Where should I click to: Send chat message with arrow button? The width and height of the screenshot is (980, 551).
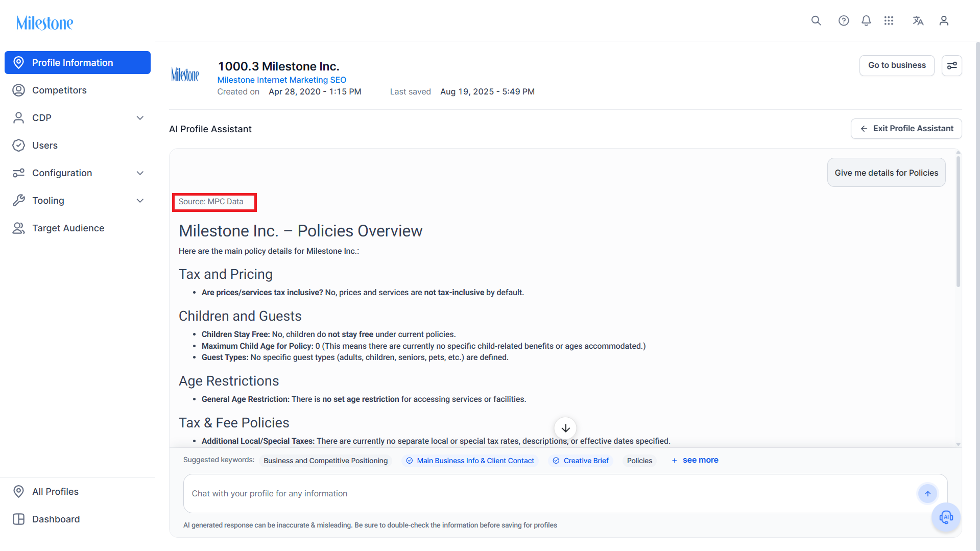[x=928, y=493]
